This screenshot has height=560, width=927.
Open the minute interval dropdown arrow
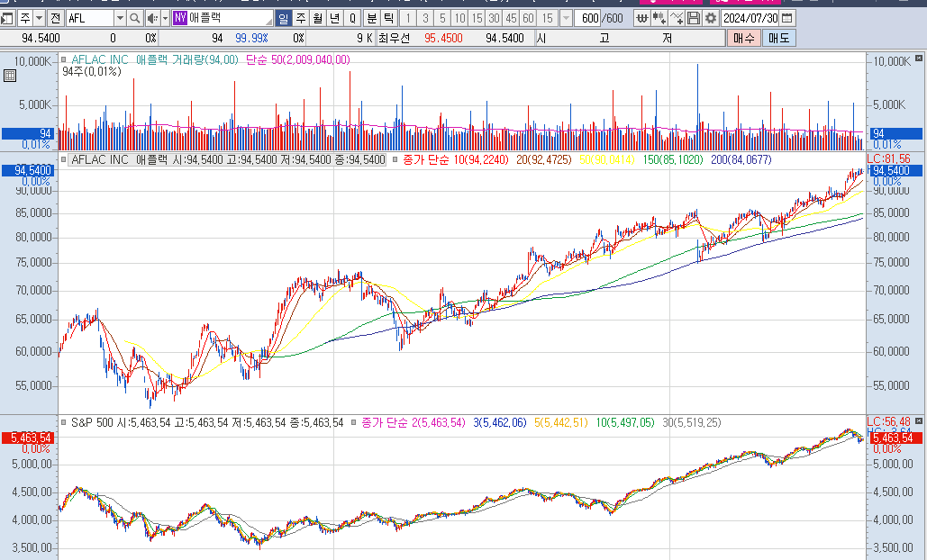click(x=566, y=18)
